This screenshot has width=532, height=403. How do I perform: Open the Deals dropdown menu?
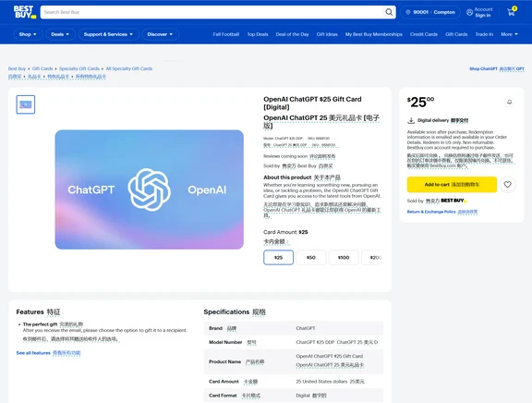(60, 34)
